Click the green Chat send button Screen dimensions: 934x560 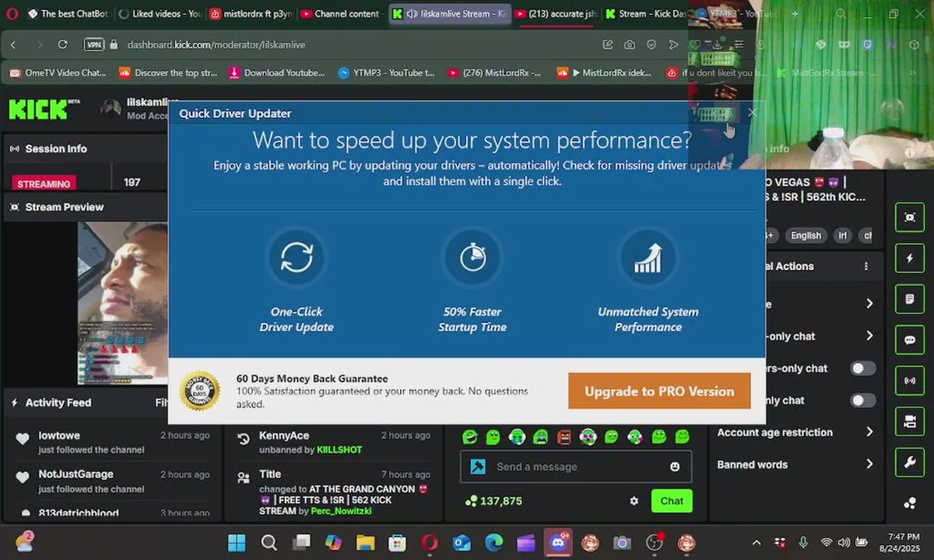tap(672, 501)
